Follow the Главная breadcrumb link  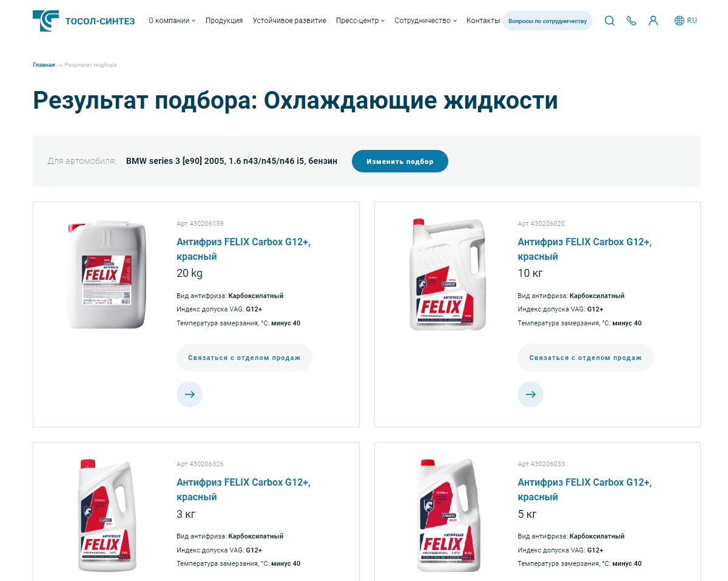pyautogui.click(x=44, y=65)
